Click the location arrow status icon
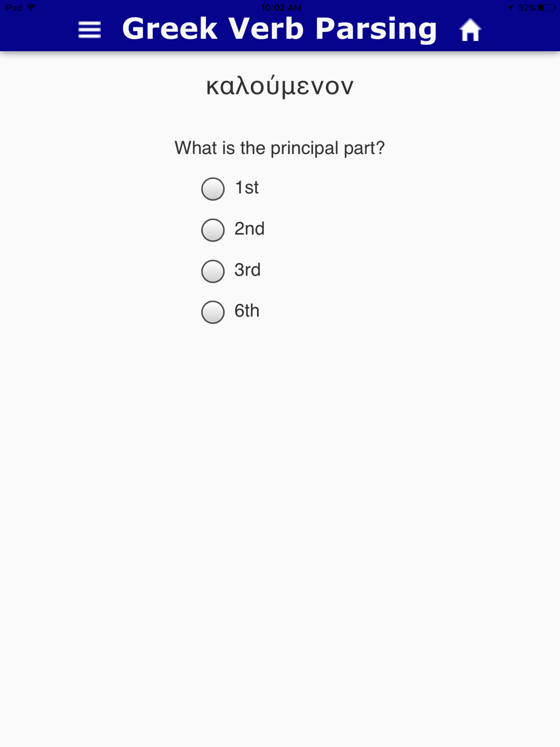 point(510,7)
